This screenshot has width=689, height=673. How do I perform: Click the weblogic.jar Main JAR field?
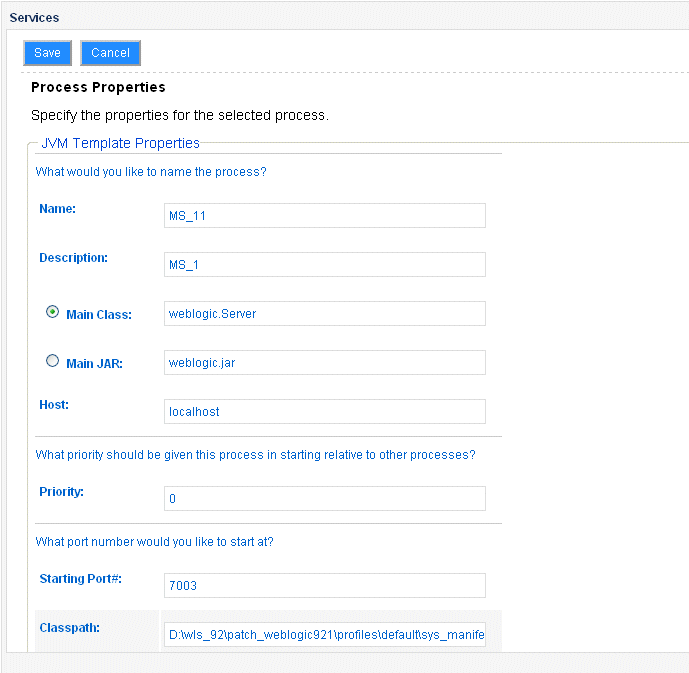point(324,363)
